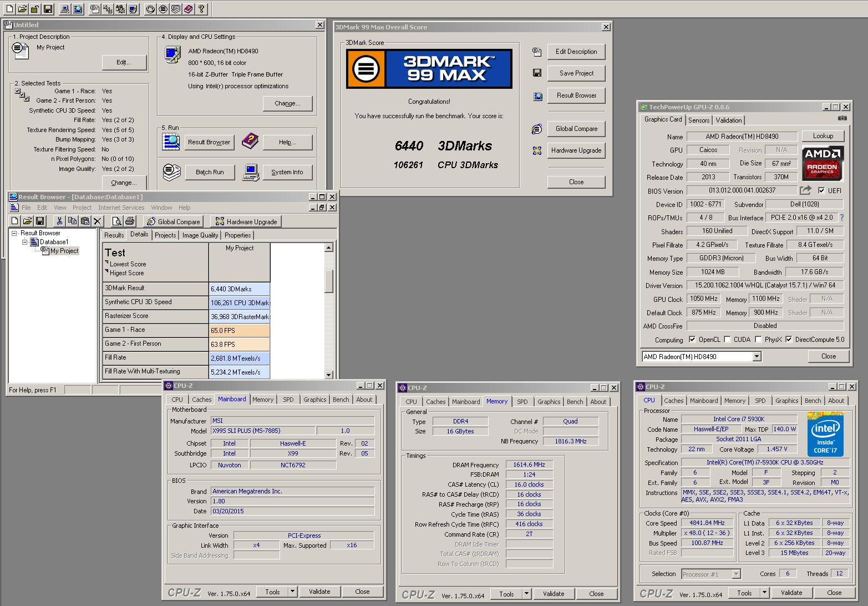
Task: Click the BIOS share arrow icon in GPU-Z
Action: pyautogui.click(x=806, y=190)
